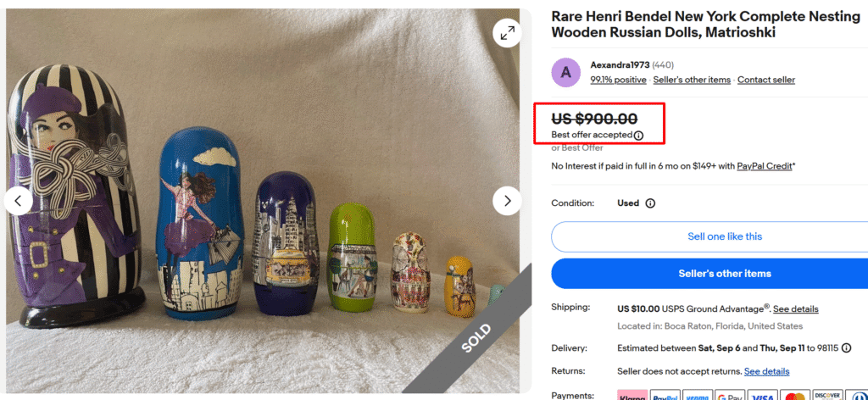Open See details for shipping
The image size is (868, 400).
pyautogui.click(x=795, y=309)
